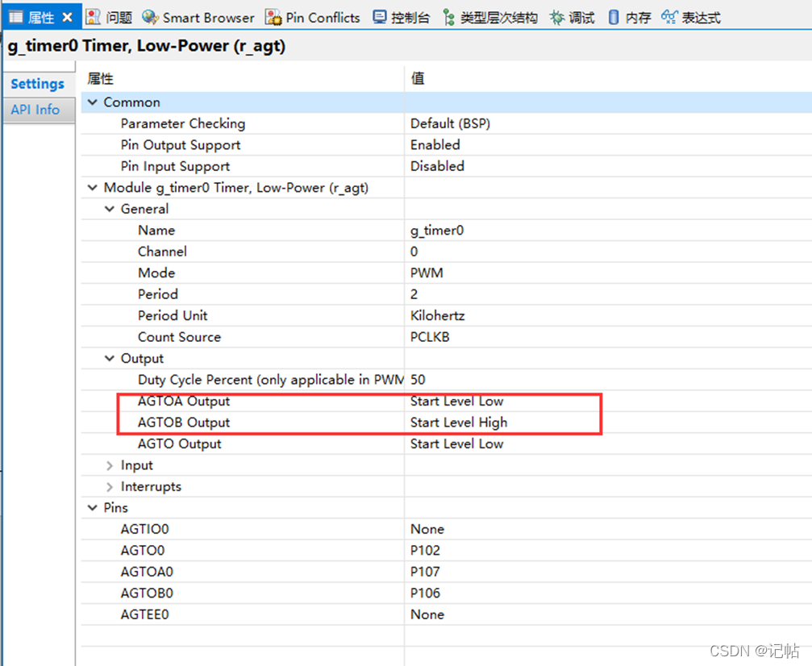Edit the Period value 2
The height and width of the screenshot is (666, 812).
coord(414,294)
